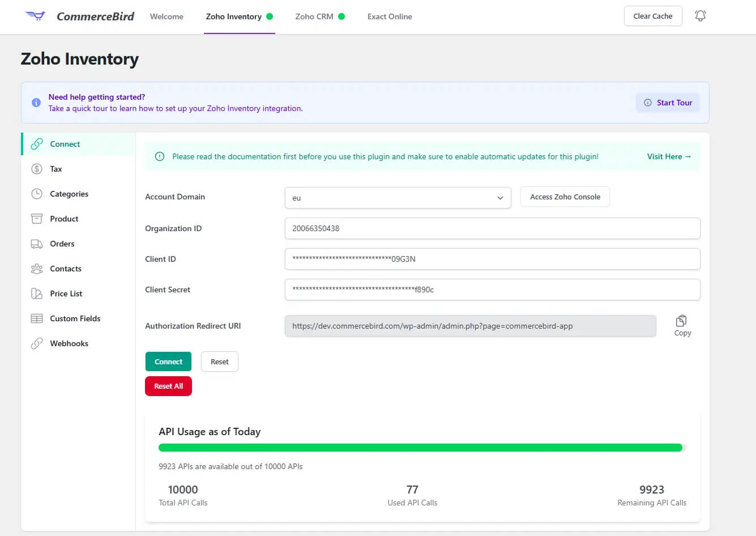Image resolution: width=756 pixels, height=536 pixels.
Task: Copy the Authorization Redirect URI
Action: point(682,325)
